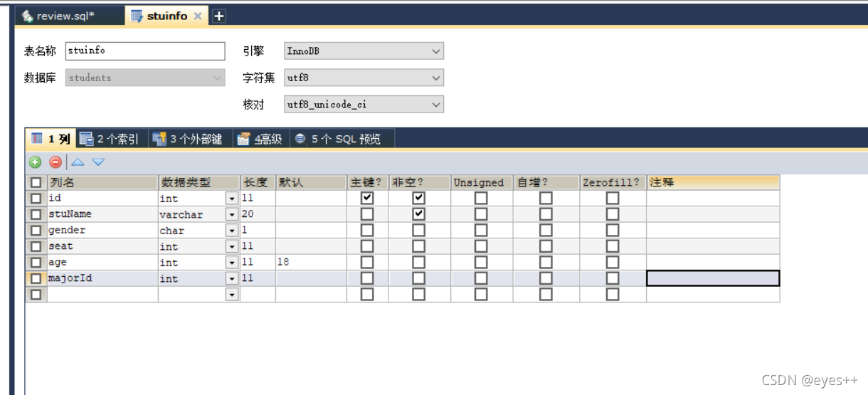
Task: Click the majorId column name cell
Action: tap(102, 278)
